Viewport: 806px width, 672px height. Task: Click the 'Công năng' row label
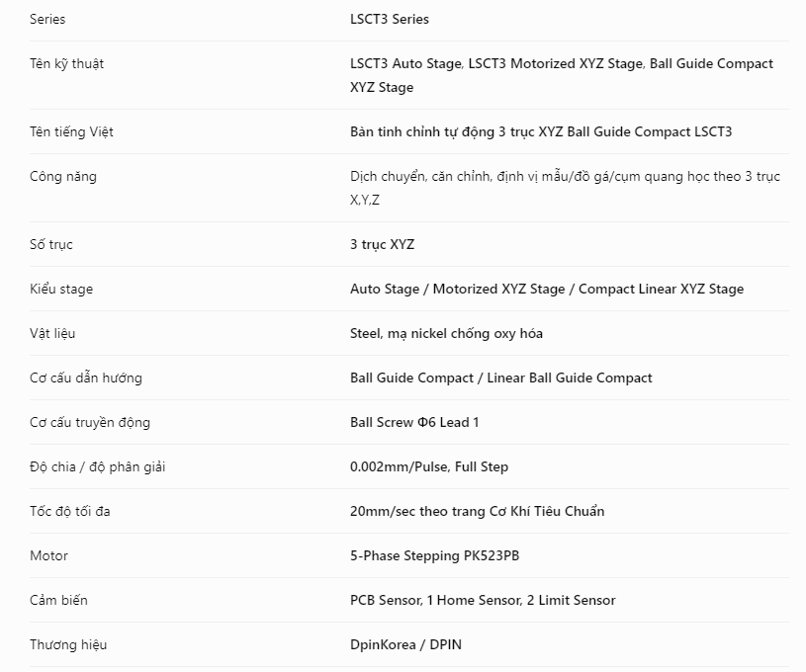click(x=63, y=177)
